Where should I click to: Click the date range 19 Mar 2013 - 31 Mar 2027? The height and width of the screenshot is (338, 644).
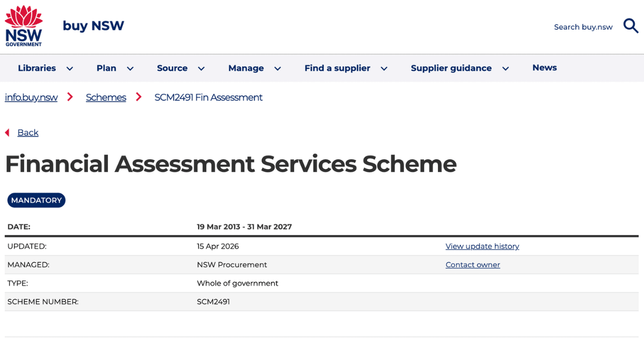pyautogui.click(x=244, y=226)
